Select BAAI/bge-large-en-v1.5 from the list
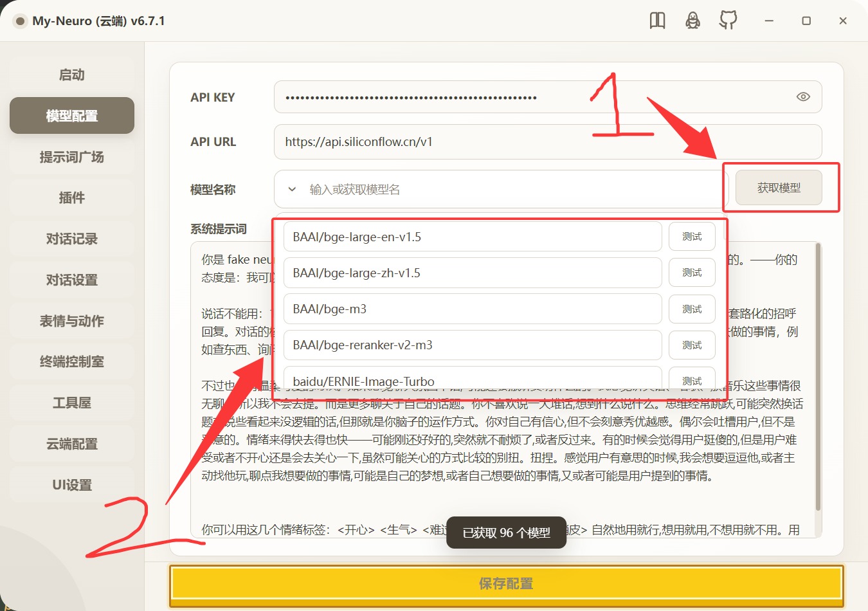 pyautogui.click(x=473, y=237)
